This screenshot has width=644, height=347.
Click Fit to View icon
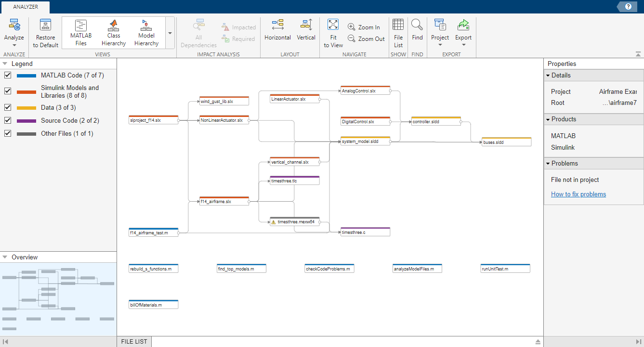pyautogui.click(x=333, y=26)
